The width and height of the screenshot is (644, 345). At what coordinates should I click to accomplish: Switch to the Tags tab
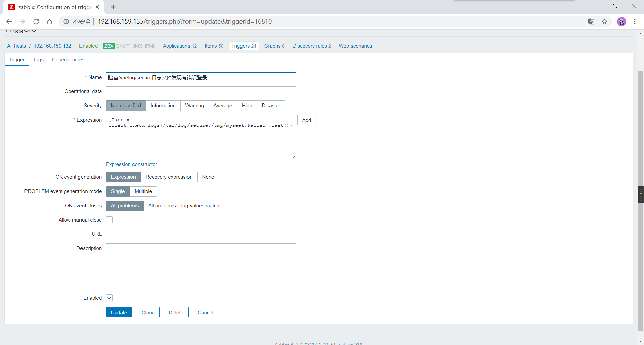(38, 60)
